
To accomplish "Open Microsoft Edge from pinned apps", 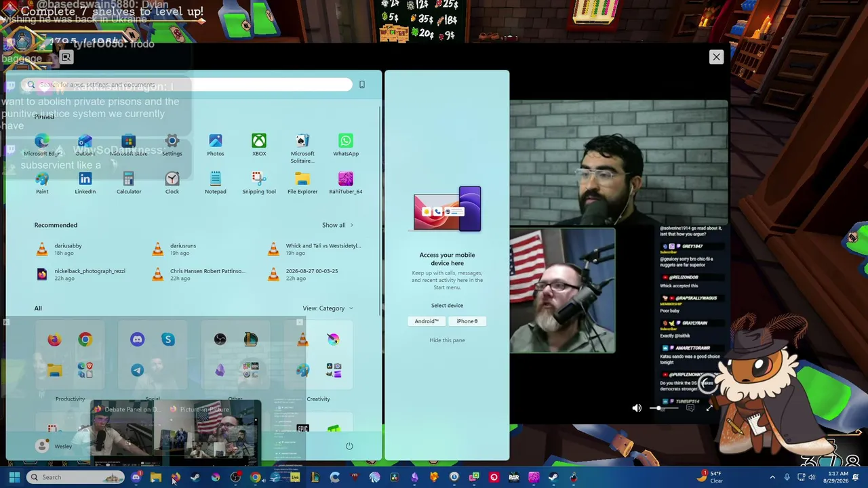I will coord(42,145).
